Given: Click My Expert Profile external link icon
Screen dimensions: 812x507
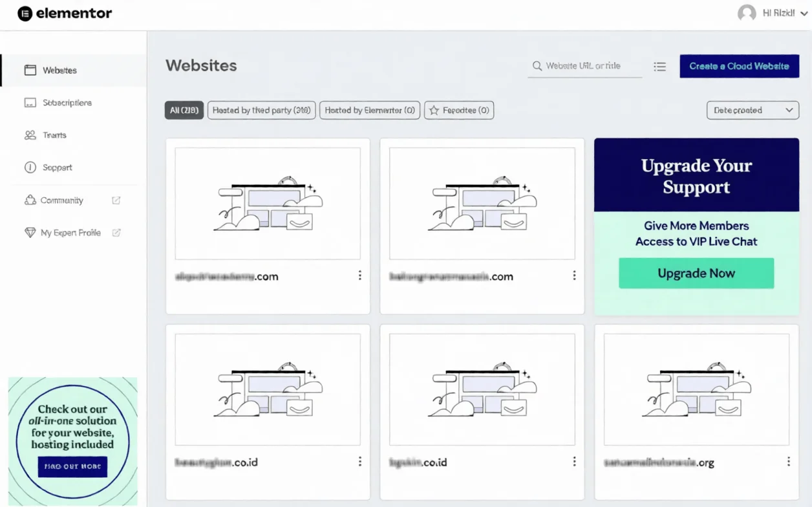Looking at the screenshot, I should click(x=116, y=233).
